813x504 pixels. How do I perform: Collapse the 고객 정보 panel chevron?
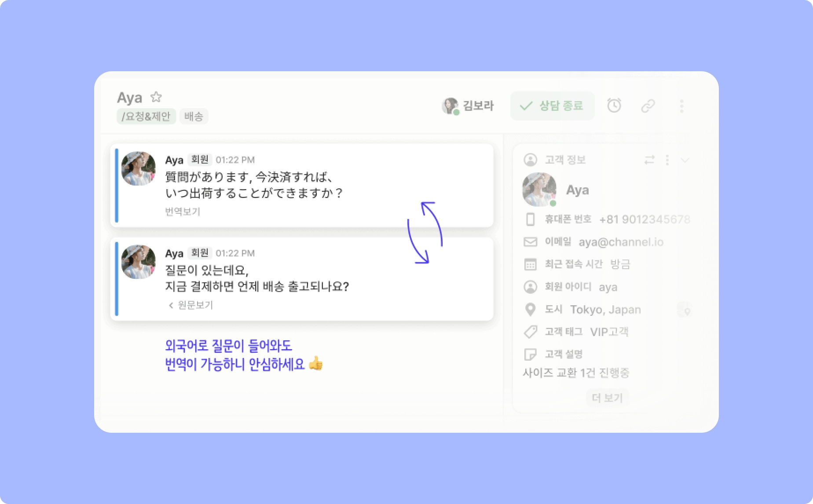[x=685, y=160]
